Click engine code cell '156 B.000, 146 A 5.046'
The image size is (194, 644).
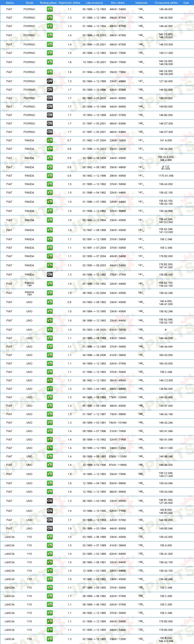pos(166,639)
